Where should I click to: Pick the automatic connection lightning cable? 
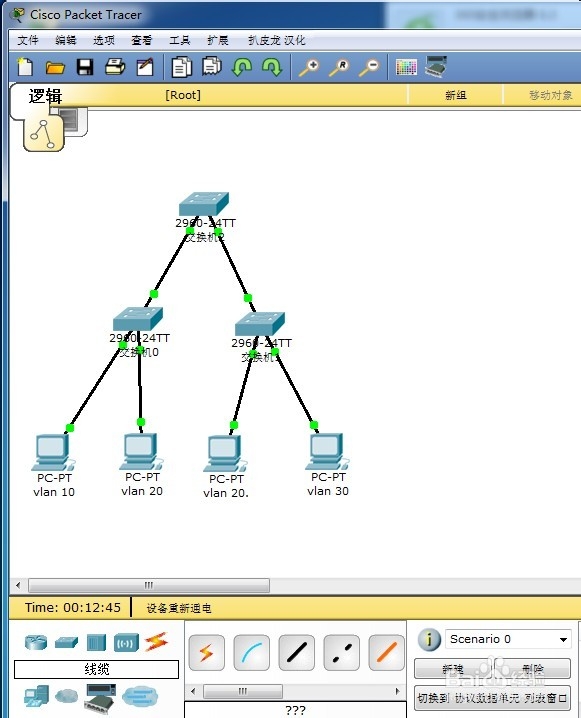[206, 653]
